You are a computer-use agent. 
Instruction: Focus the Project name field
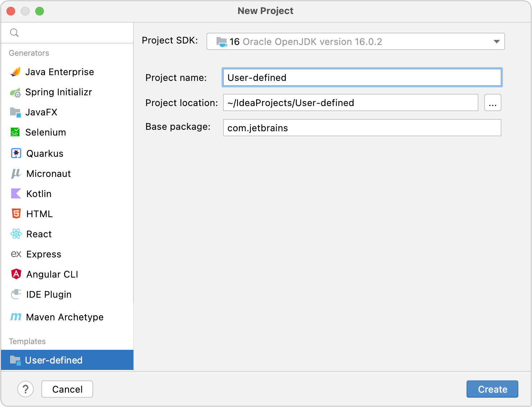362,77
